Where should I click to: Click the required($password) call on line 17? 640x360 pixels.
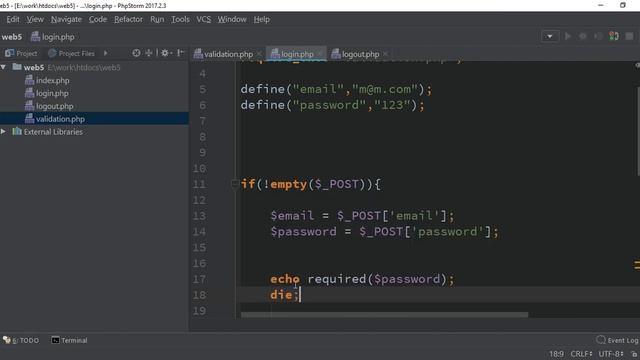(377, 279)
